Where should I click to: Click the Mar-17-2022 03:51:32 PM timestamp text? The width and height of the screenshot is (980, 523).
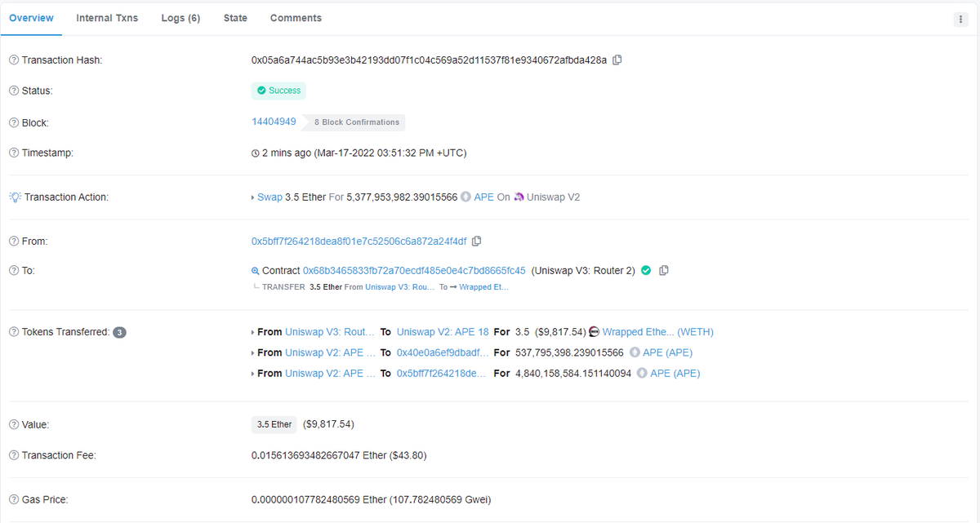click(x=390, y=153)
